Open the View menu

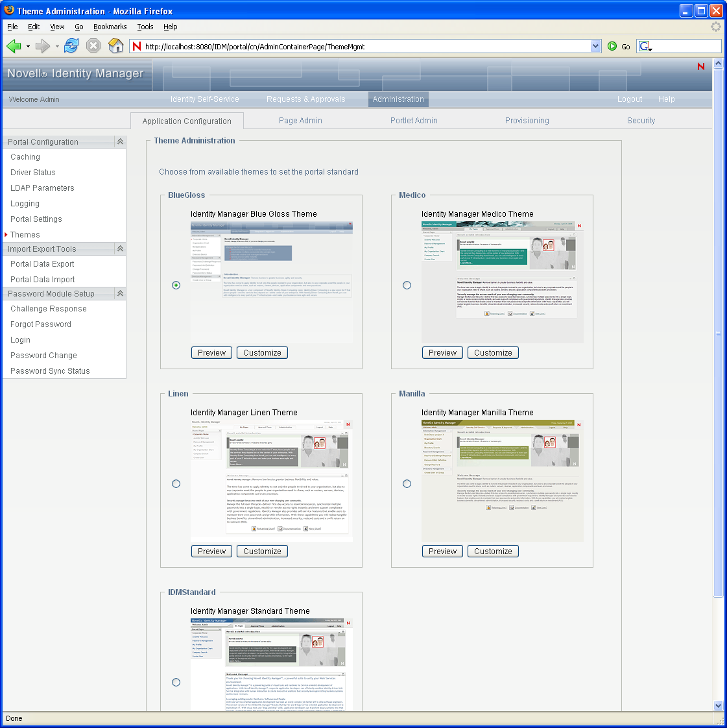click(x=57, y=27)
